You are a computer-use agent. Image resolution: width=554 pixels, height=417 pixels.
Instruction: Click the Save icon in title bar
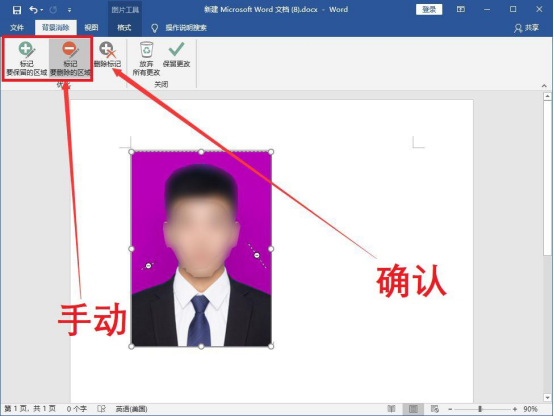(17, 10)
